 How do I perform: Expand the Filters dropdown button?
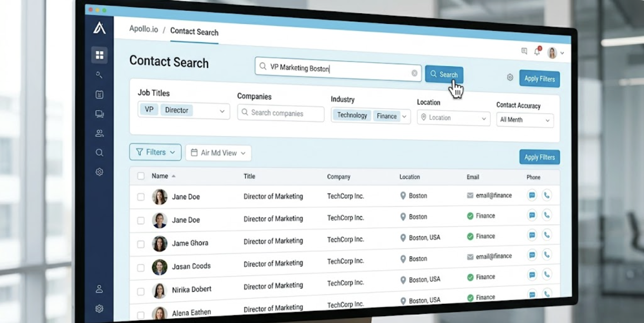coord(155,152)
